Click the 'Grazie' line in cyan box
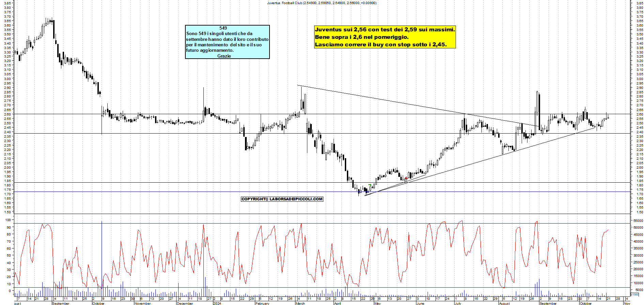 pyautogui.click(x=224, y=56)
